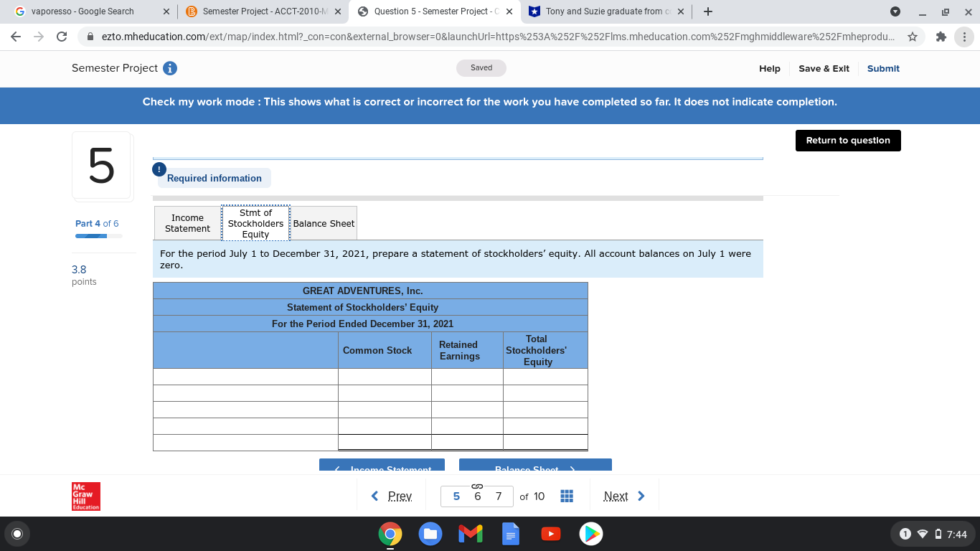Click Return to question

click(848, 141)
